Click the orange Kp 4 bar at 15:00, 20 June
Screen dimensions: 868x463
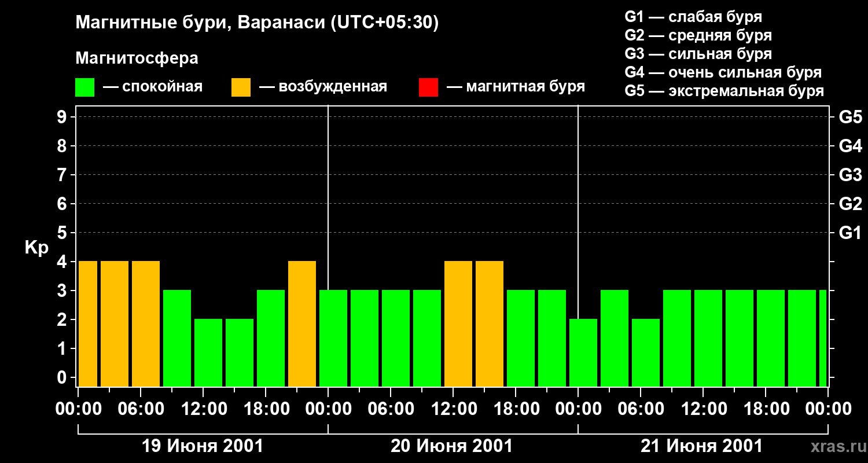[x=490, y=324]
